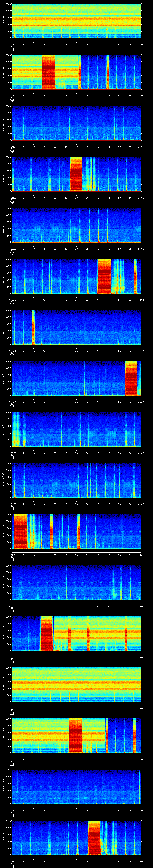Click the 30-second tick under the 14:26:00 panel

click(77, 249)
